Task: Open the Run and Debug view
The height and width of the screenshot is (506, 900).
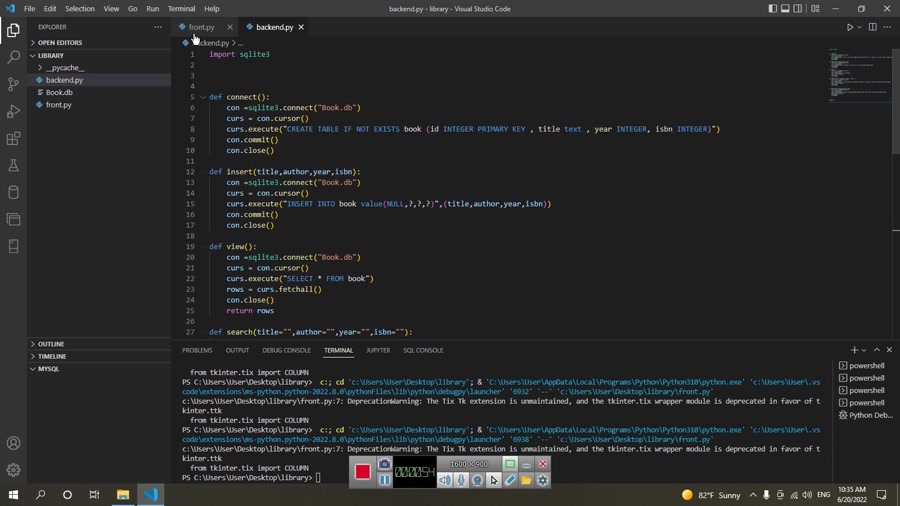Action: pyautogui.click(x=13, y=112)
